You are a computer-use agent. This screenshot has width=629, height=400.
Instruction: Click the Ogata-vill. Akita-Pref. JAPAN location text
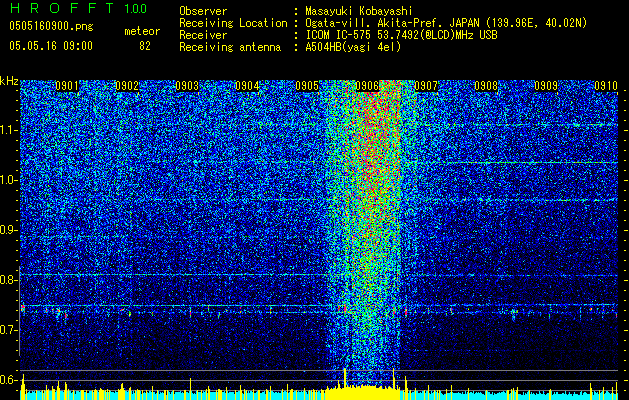(446, 24)
